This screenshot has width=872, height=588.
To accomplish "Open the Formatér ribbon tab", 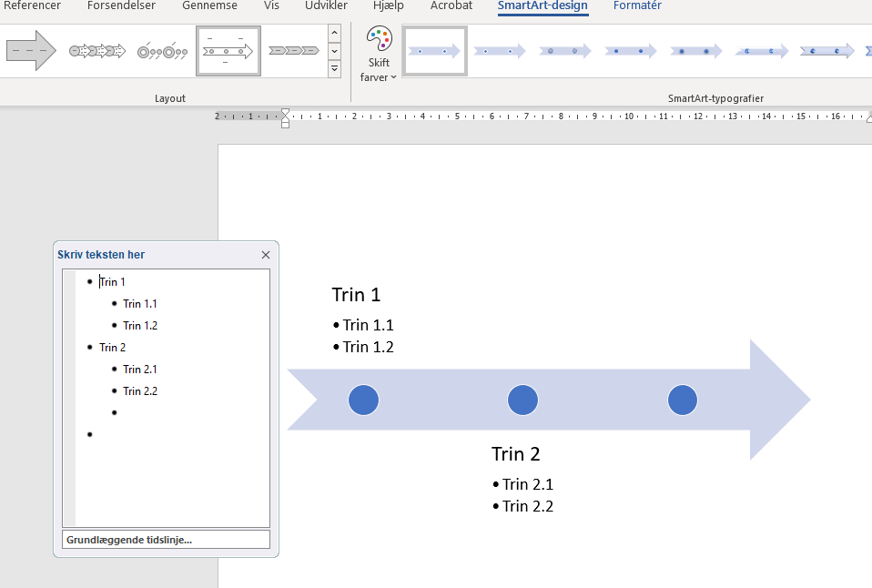I will 637,6.
